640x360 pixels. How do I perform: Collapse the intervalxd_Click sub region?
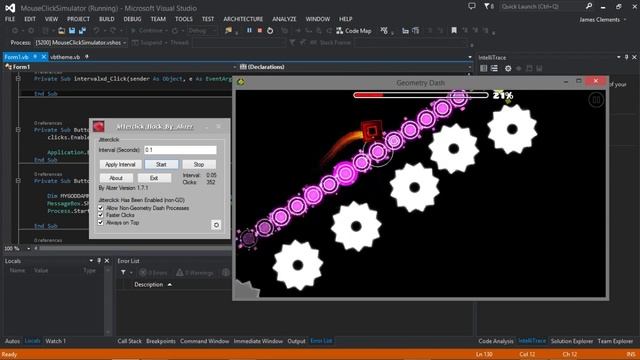point(18,78)
